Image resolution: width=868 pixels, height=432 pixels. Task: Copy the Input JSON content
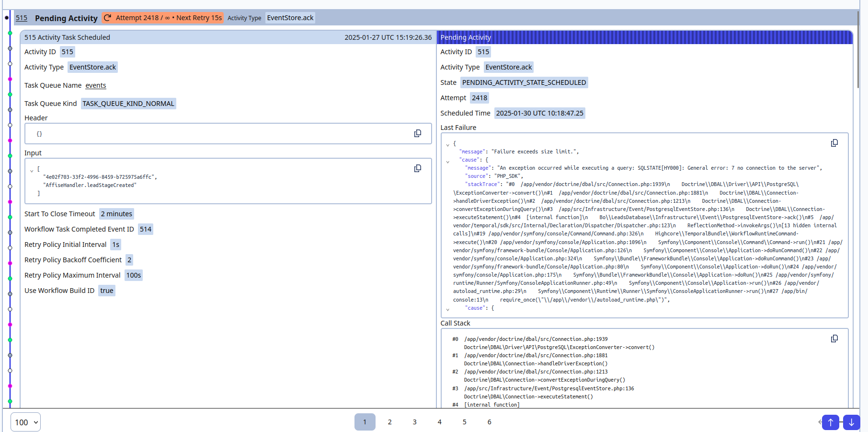417,168
